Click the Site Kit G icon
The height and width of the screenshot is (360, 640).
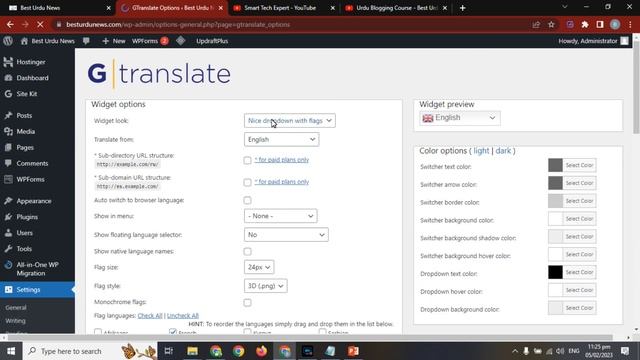[x=8, y=94]
